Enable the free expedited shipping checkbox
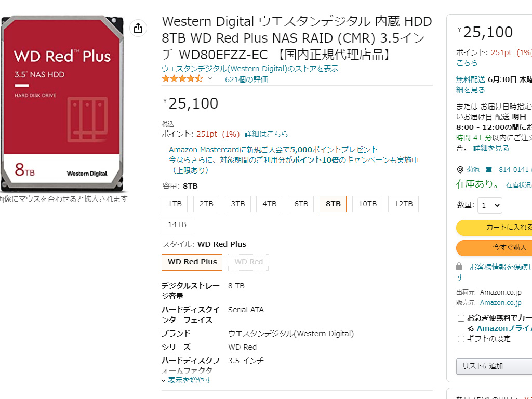This screenshot has height=399, width=532. pos(461,318)
